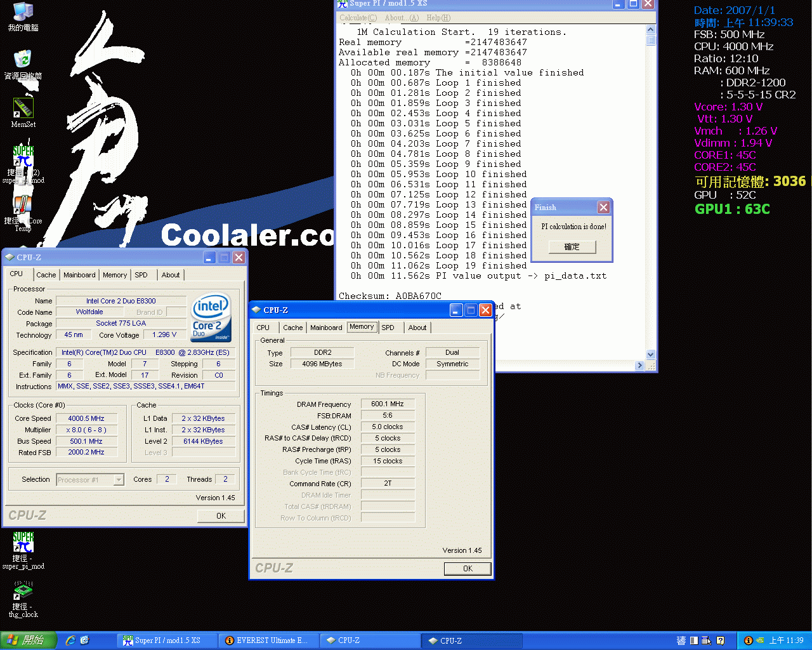
Task: Open the IME tools menu icon
Action: [707, 640]
